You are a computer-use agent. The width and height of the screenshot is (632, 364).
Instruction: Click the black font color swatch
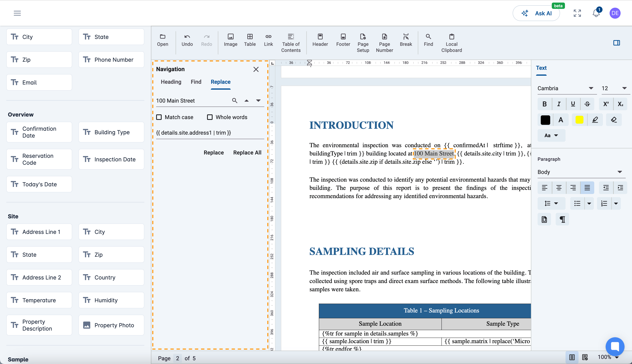[x=545, y=120]
